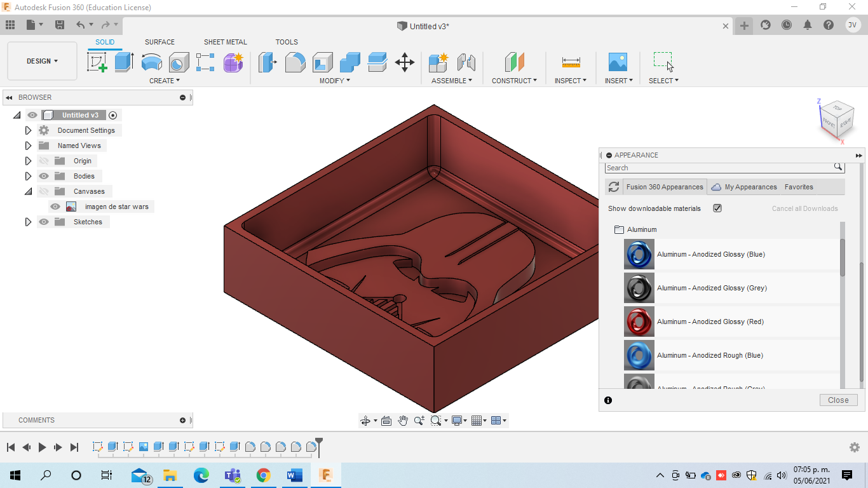The height and width of the screenshot is (488, 868).
Task: Select the Fillet tool
Action: (x=295, y=62)
